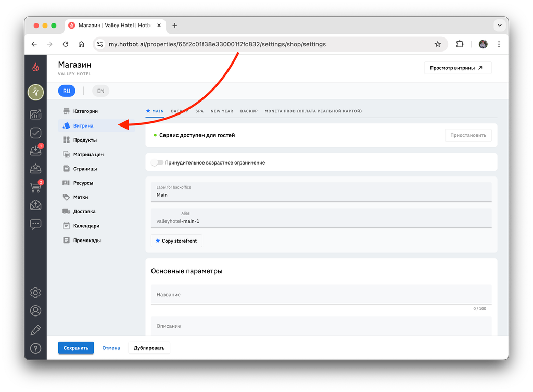Focus the Alias input field

[321, 218]
